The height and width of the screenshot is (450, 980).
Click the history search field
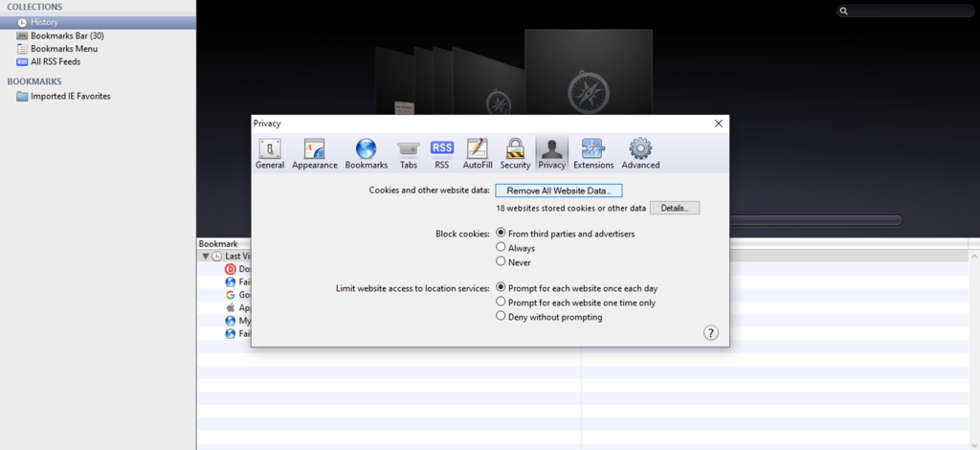coord(907,11)
